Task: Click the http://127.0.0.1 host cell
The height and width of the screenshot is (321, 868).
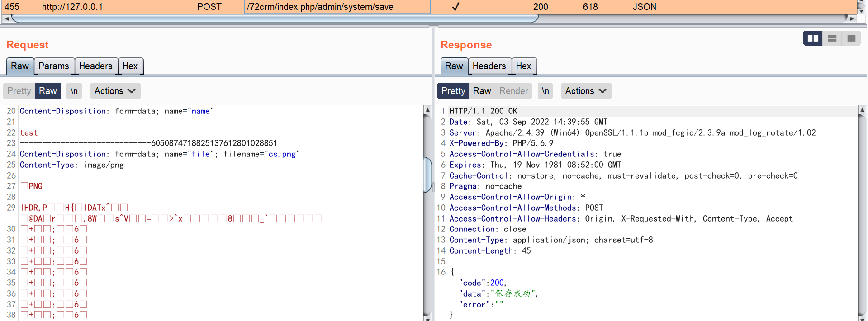Action: [72, 7]
